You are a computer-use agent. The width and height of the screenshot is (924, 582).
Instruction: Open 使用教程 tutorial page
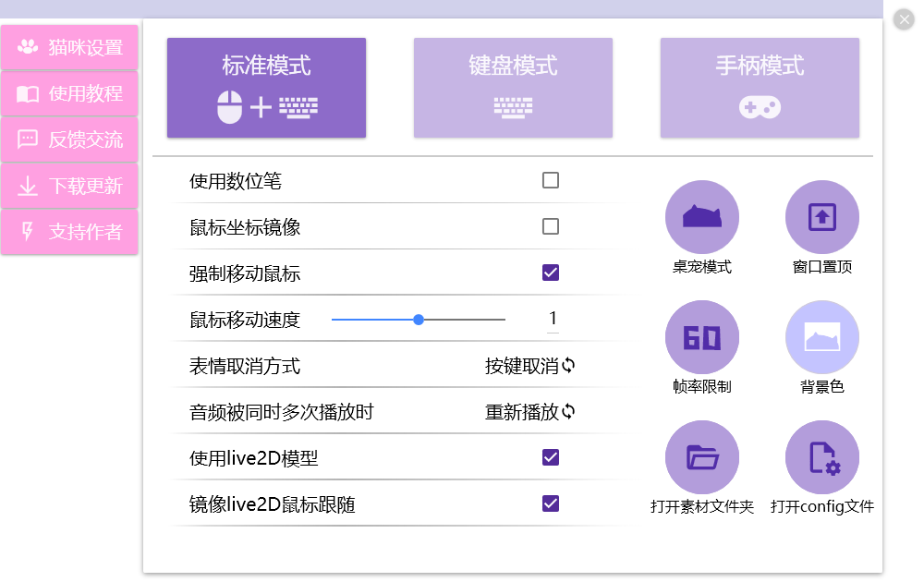point(69,92)
